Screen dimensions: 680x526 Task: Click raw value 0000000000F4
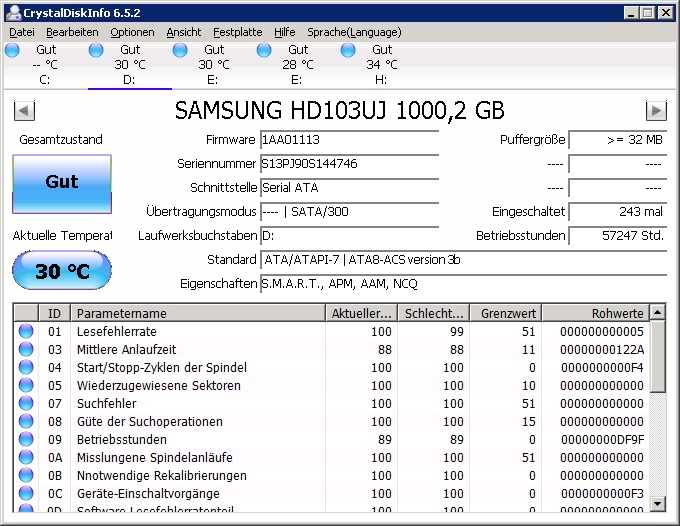click(602, 368)
